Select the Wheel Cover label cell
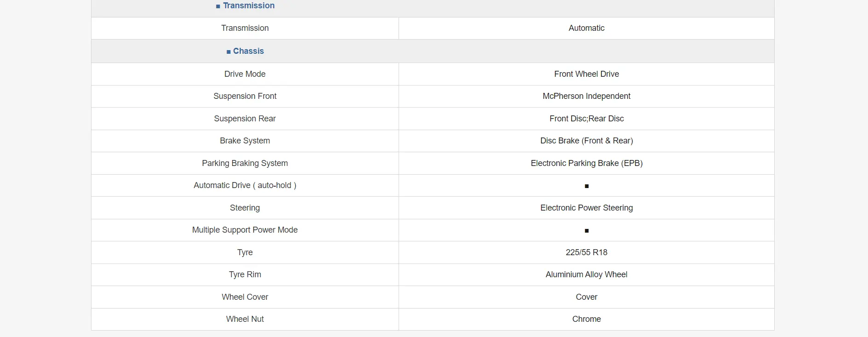The height and width of the screenshot is (337, 868). pos(245,297)
